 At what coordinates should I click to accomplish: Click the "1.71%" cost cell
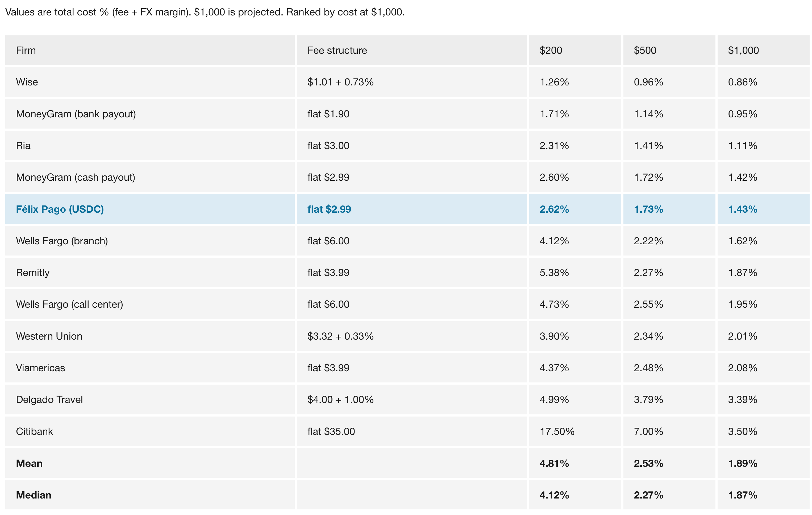[575, 114]
